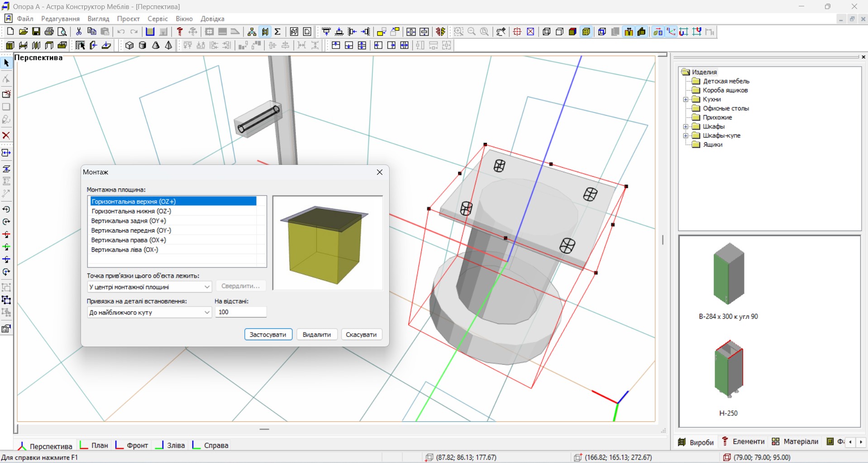The height and width of the screenshot is (463, 868).
Task: Click the scissors Cut icon
Action: 79,31
